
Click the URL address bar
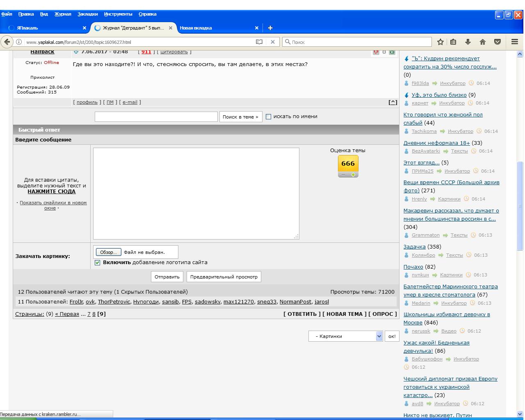[139, 42]
